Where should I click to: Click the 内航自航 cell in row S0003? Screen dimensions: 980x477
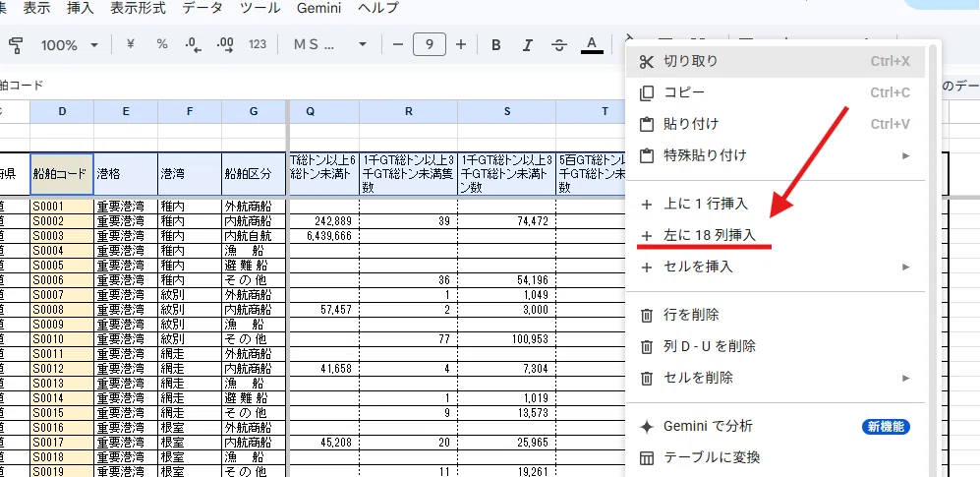(x=254, y=236)
